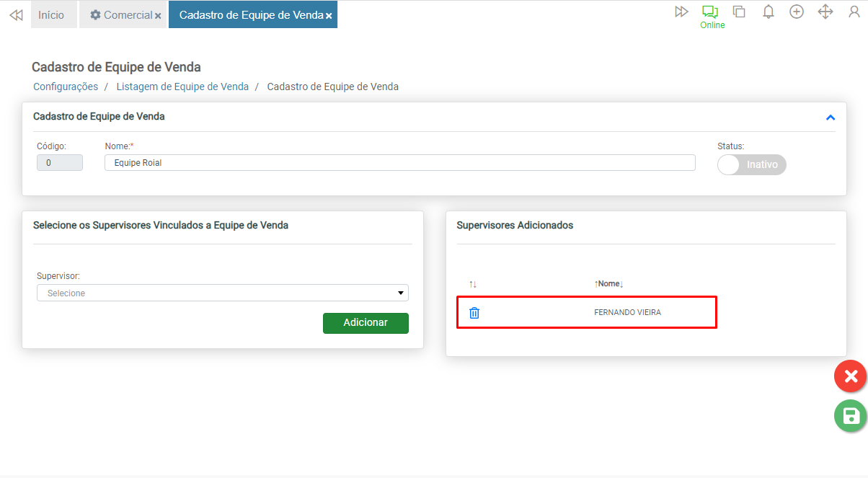Click the four-arrow move icon
The width and height of the screenshot is (868, 478).
pos(825,12)
